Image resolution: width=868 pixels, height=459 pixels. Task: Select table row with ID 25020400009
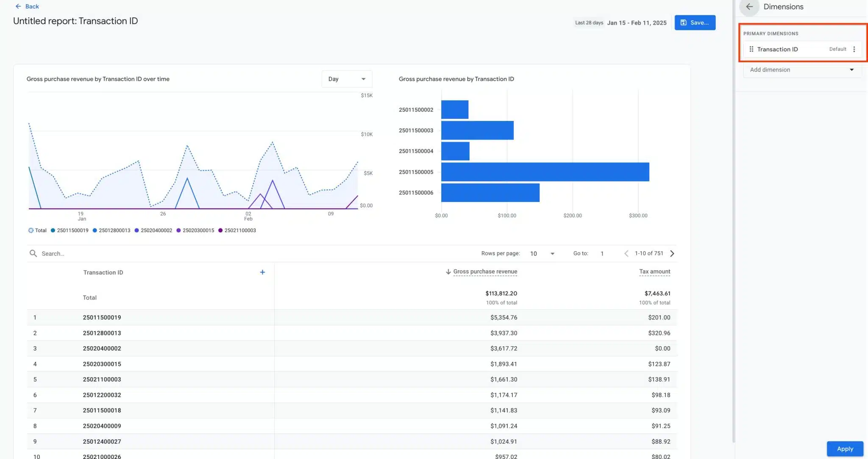(x=352, y=426)
